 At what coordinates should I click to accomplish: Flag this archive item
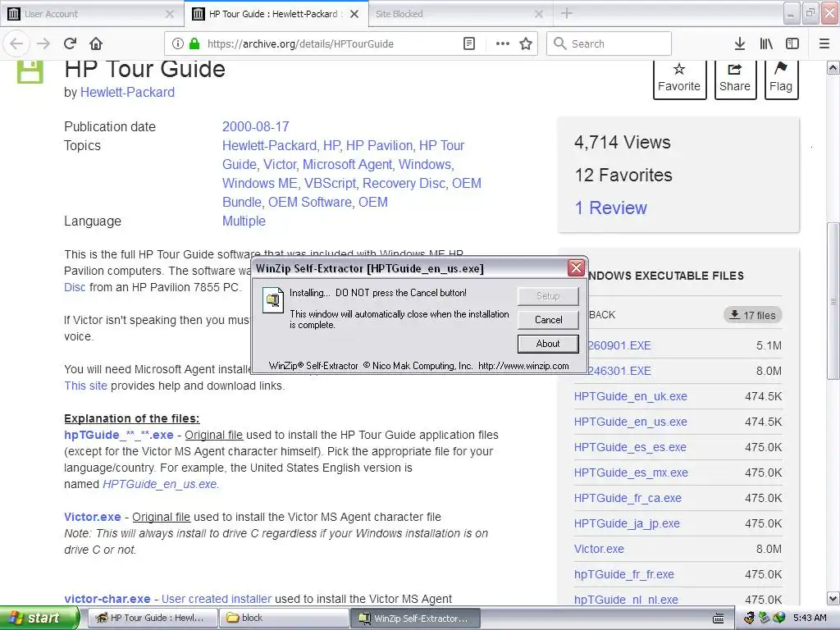(781, 78)
